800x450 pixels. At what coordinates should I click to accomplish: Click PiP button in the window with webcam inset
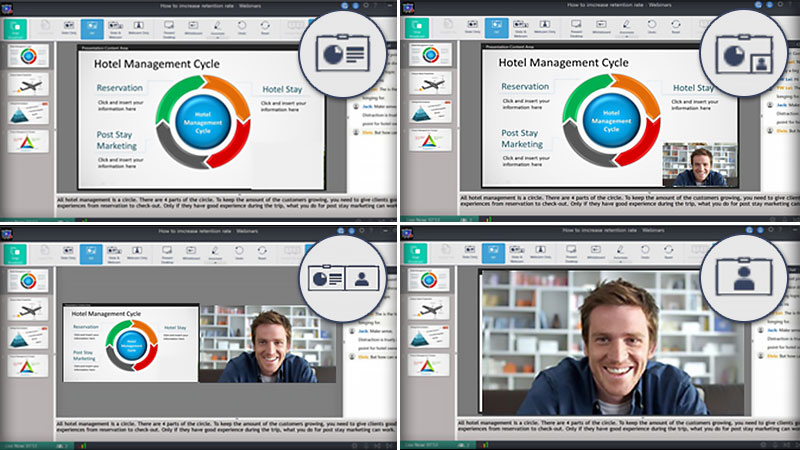tap(496, 27)
